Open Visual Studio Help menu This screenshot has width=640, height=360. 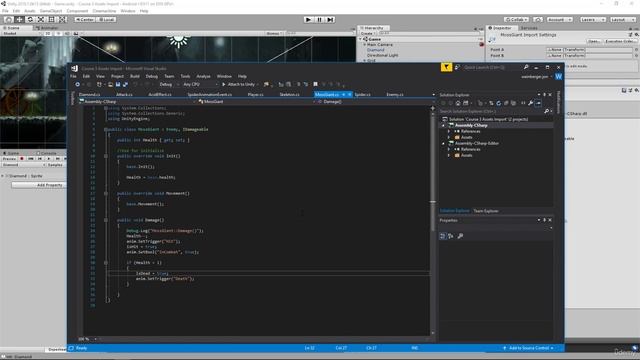click(x=242, y=76)
